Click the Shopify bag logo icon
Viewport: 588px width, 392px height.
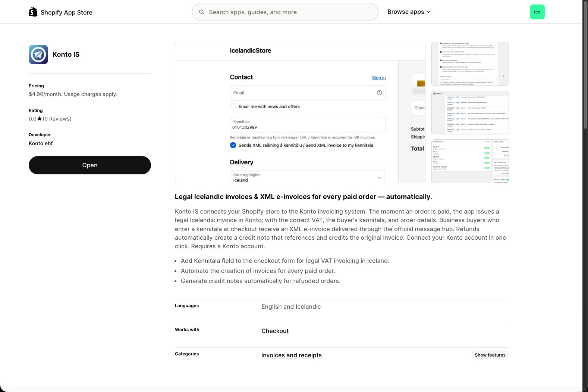pyautogui.click(x=33, y=12)
